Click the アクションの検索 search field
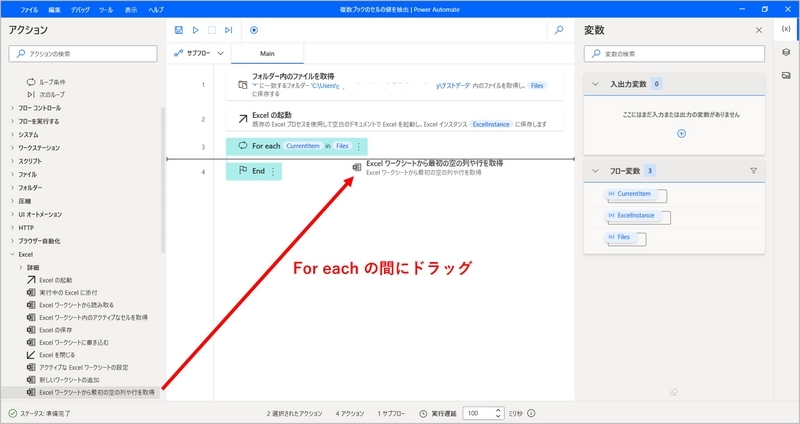This screenshot has height=424, width=800. coord(83,54)
